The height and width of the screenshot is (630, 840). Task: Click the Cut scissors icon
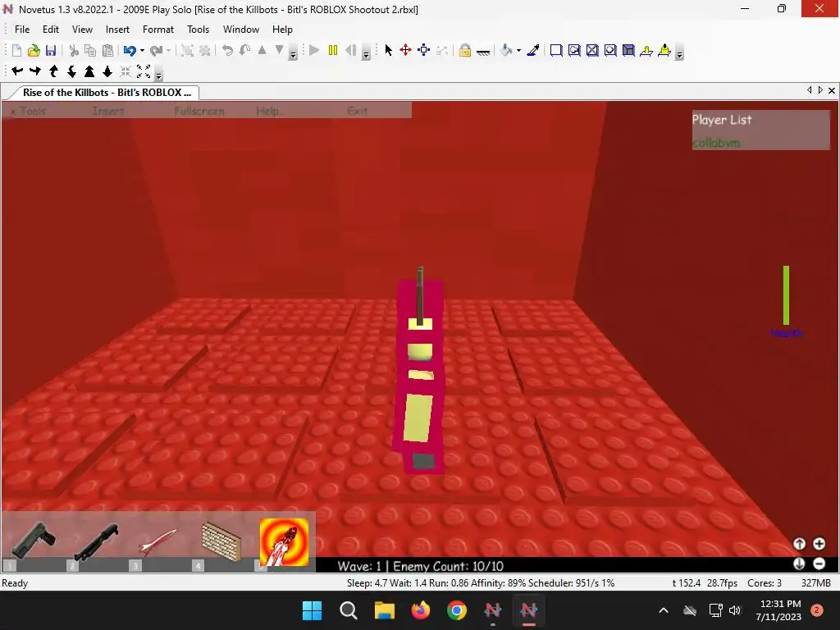tap(74, 50)
